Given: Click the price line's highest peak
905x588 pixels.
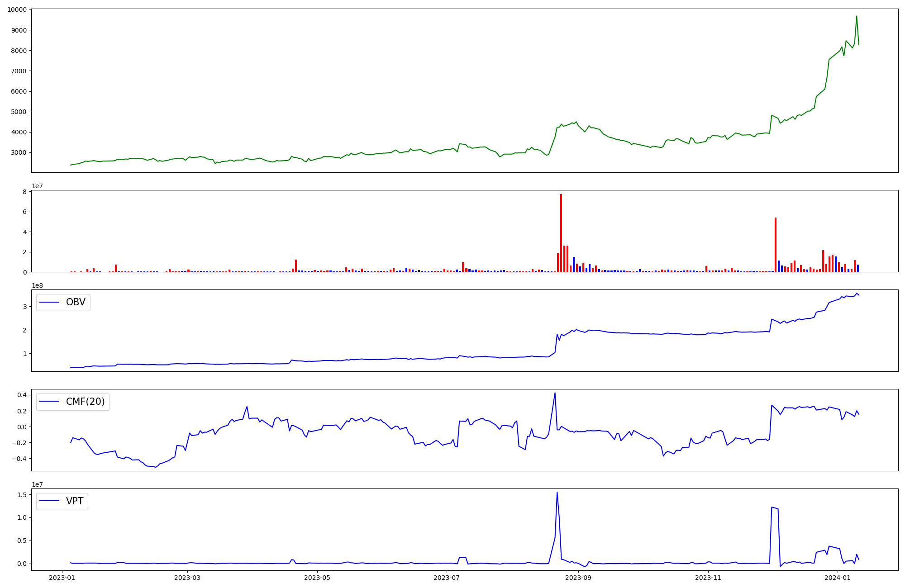Looking at the screenshot, I should tap(856, 17).
